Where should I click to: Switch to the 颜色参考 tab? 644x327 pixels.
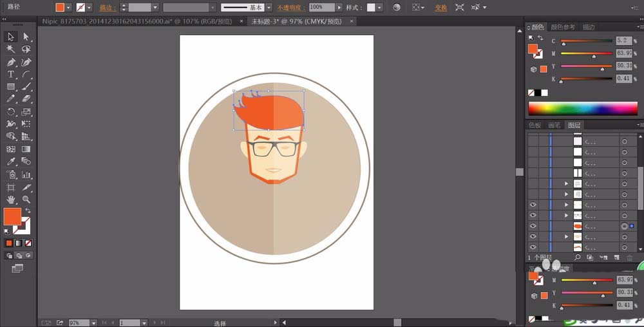563,27
